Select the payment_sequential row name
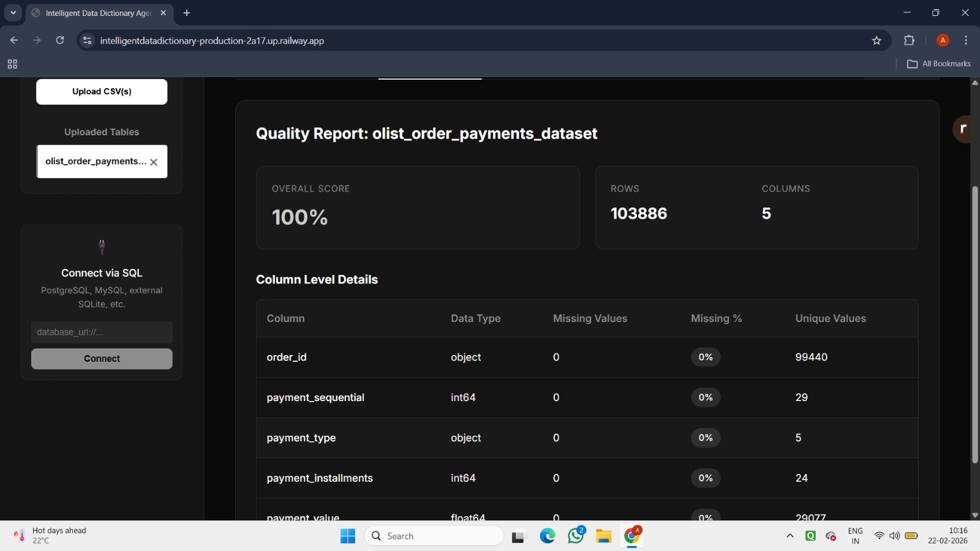 point(315,397)
